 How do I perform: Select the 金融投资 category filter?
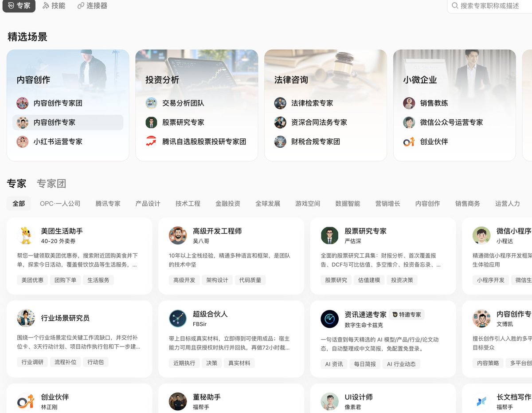[x=228, y=204]
